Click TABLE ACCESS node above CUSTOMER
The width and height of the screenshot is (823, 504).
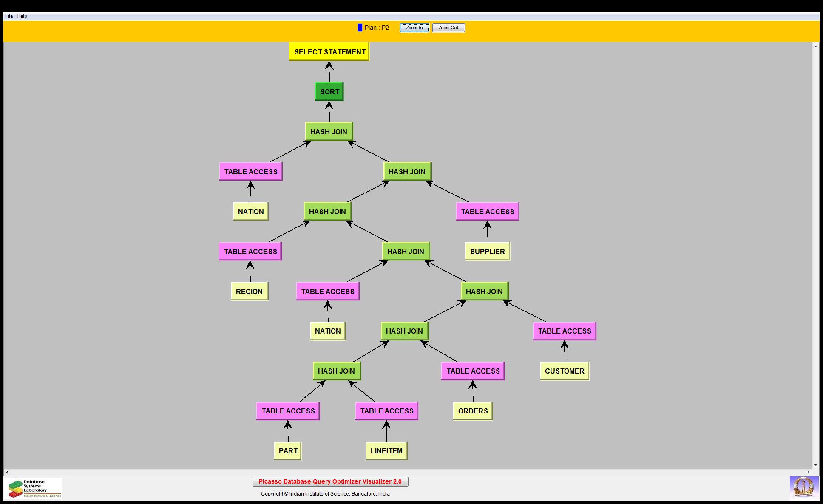(x=564, y=331)
